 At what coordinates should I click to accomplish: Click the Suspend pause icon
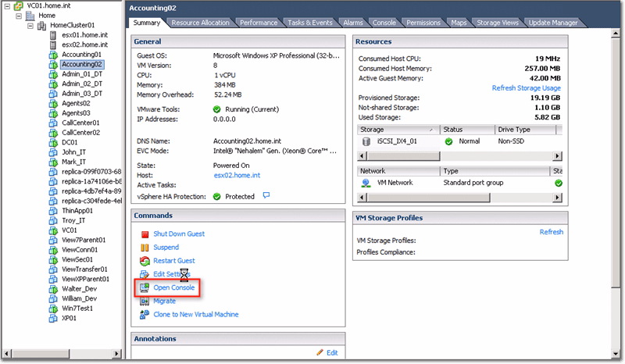pyautogui.click(x=145, y=248)
